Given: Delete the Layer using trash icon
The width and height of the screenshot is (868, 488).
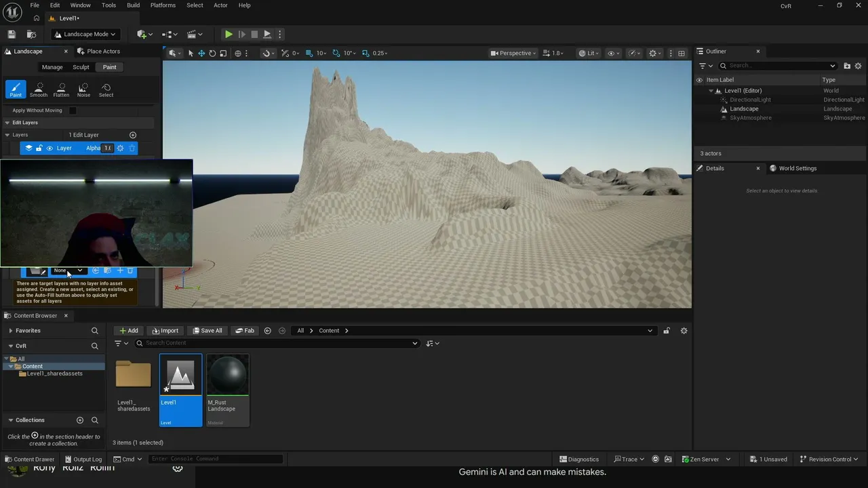Looking at the screenshot, I should click(132, 148).
